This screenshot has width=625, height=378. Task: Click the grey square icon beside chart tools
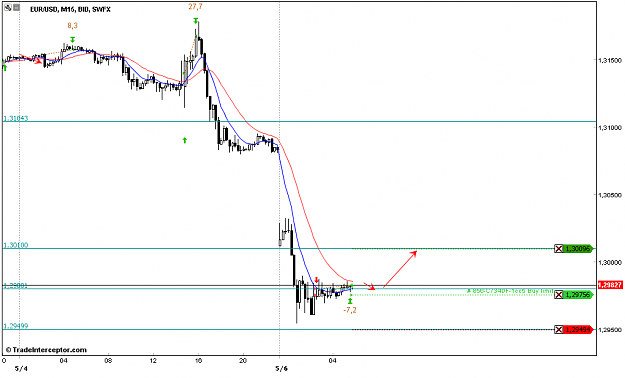click(x=16, y=7)
